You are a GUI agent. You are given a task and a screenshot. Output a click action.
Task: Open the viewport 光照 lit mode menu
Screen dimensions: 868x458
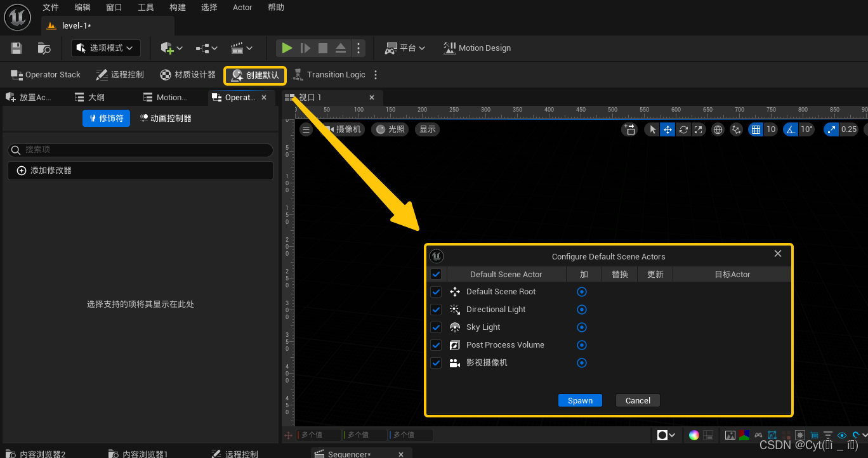[390, 129]
